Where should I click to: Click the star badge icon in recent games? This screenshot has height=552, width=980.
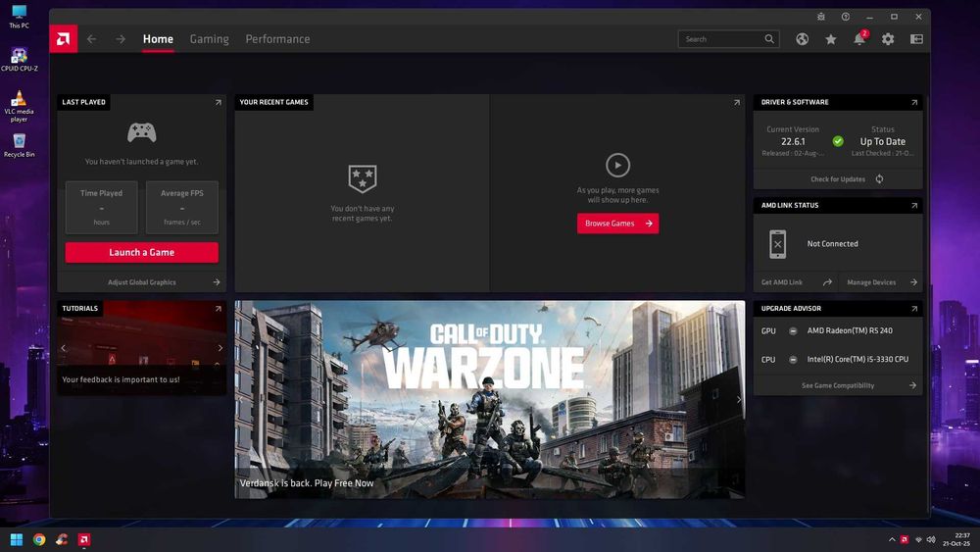[363, 178]
